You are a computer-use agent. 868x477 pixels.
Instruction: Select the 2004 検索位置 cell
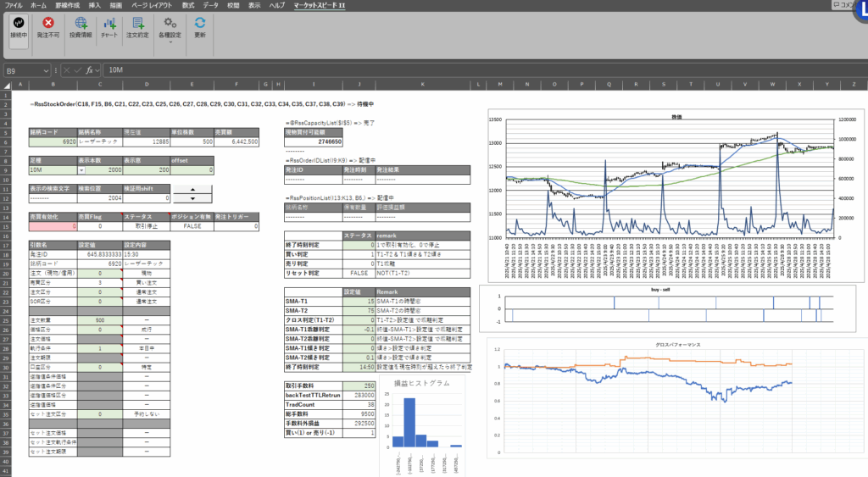100,198
